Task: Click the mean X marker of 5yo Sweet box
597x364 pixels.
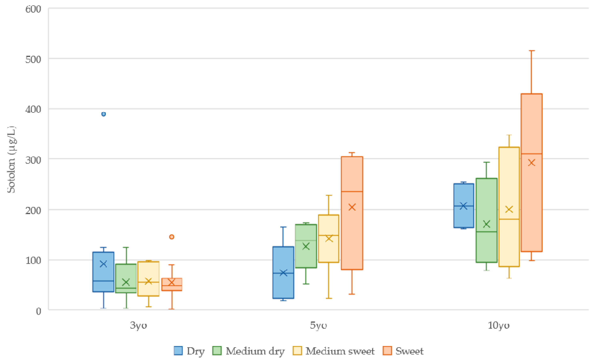Action: pos(352,207)
